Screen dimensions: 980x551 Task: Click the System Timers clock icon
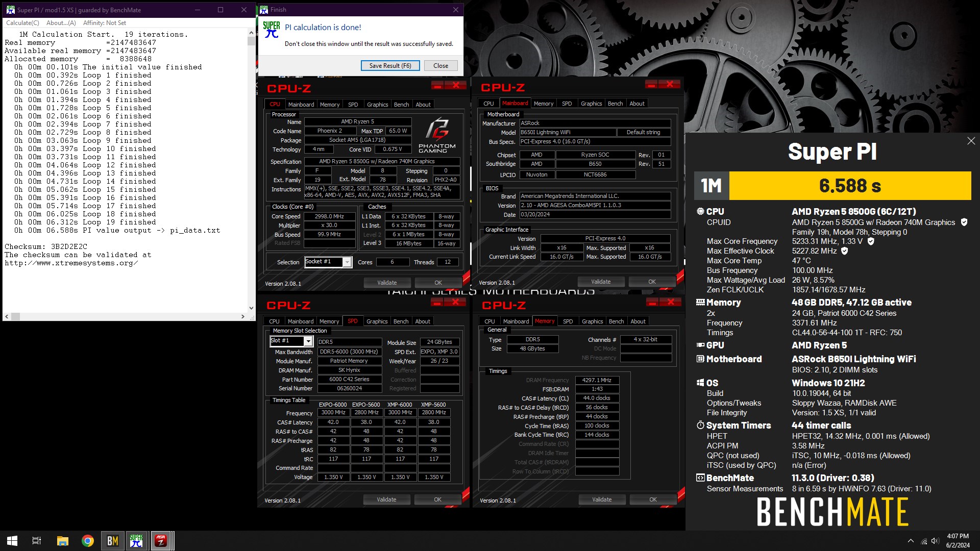click(700, 425)
